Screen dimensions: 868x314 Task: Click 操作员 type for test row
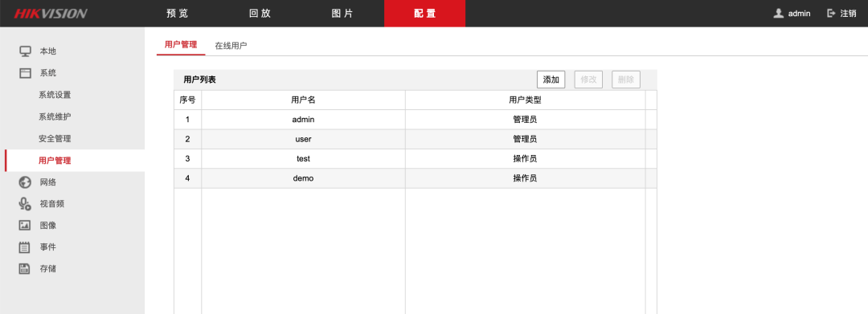point(525,159)
